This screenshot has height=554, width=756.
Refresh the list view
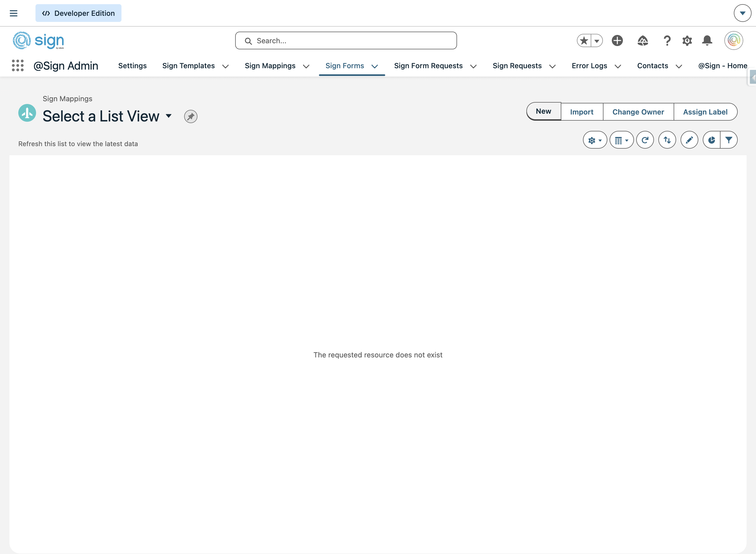(x=645, y=140)
